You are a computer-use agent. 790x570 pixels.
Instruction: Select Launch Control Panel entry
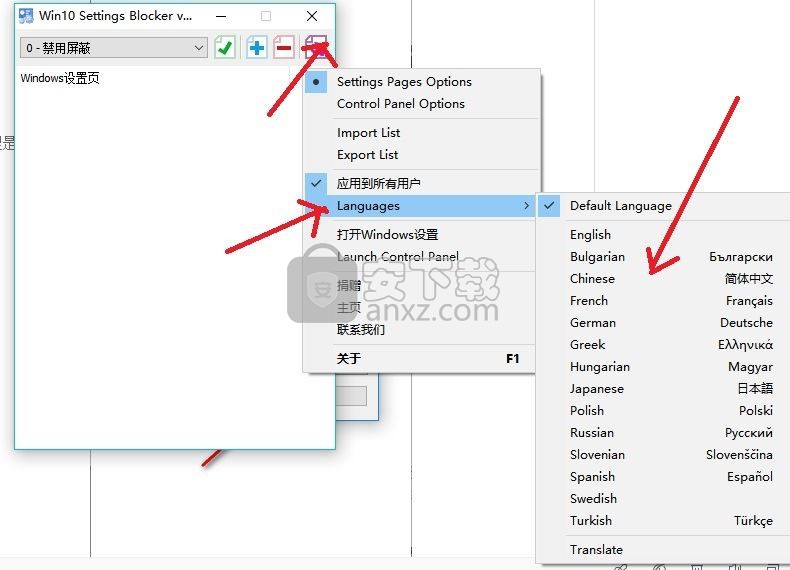(420, 257)
